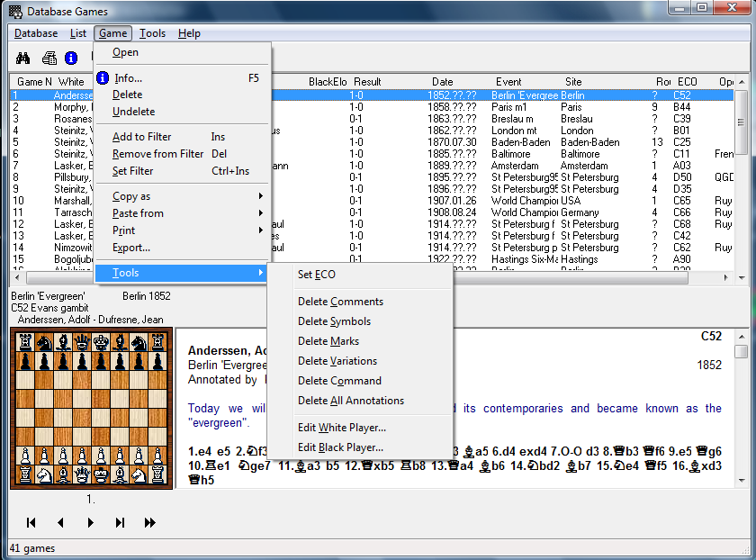
Task: Select Delete All Annotations
Action: click(x=351, y=401)
